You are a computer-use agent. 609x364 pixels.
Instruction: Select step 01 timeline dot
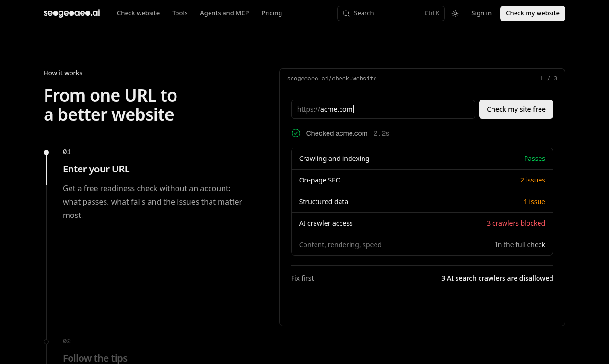(46, 153)
